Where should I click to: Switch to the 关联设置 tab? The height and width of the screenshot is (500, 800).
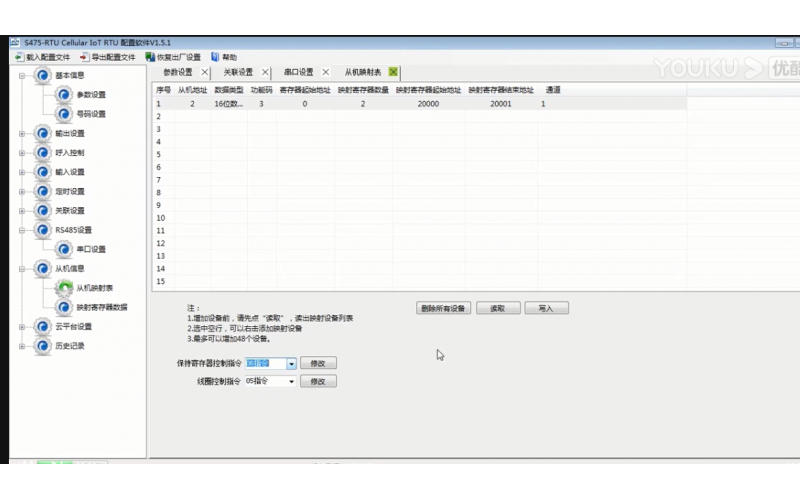[238, 72]
